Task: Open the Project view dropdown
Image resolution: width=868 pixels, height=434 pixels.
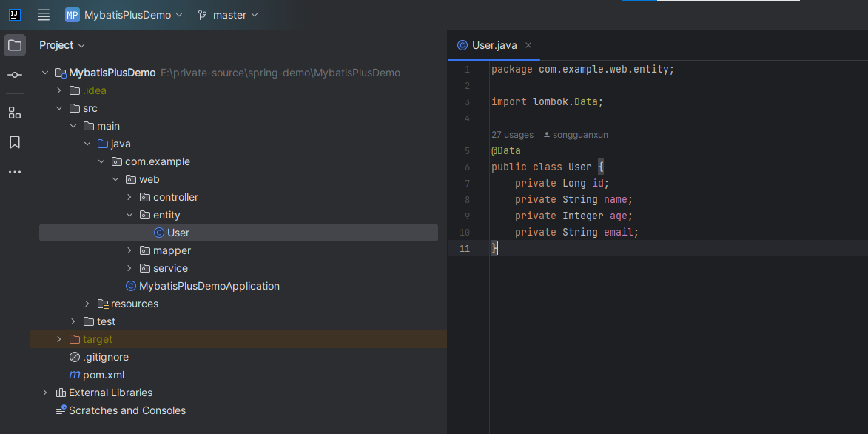Action: pos(62,45)
